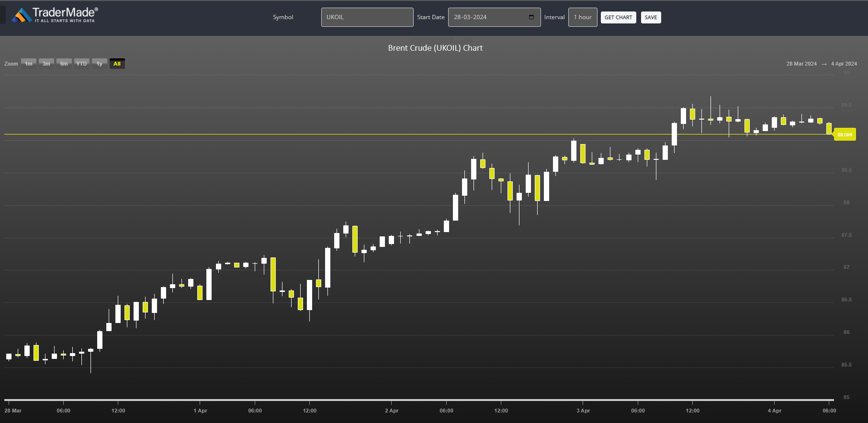Open the Start Date calendar picker icon
The image size is (868, 423).
531,17
